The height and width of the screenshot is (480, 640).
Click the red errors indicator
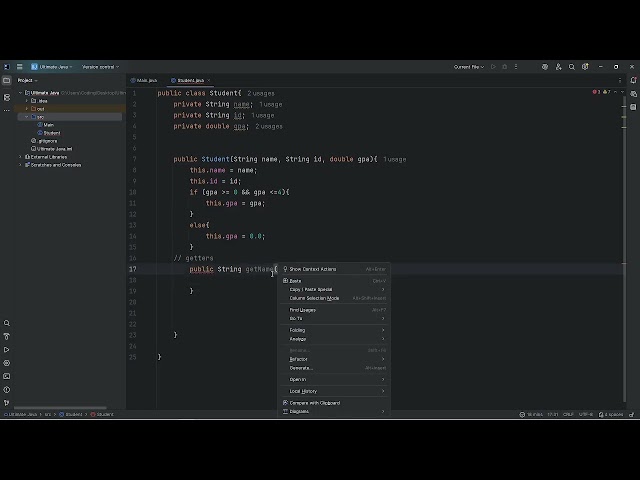coord(596,92)
